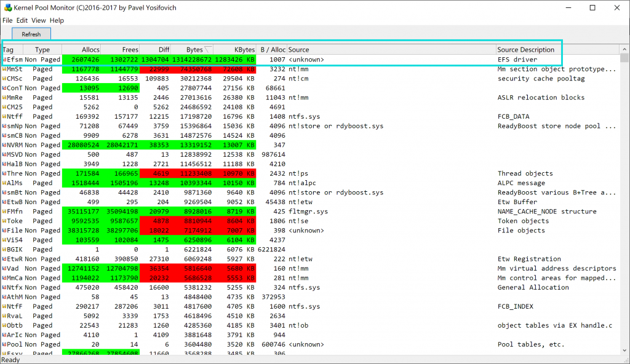Screen dimensions: 630x364
Task: Select the 'Thread objects' description cell
Action: coord(525,173)
